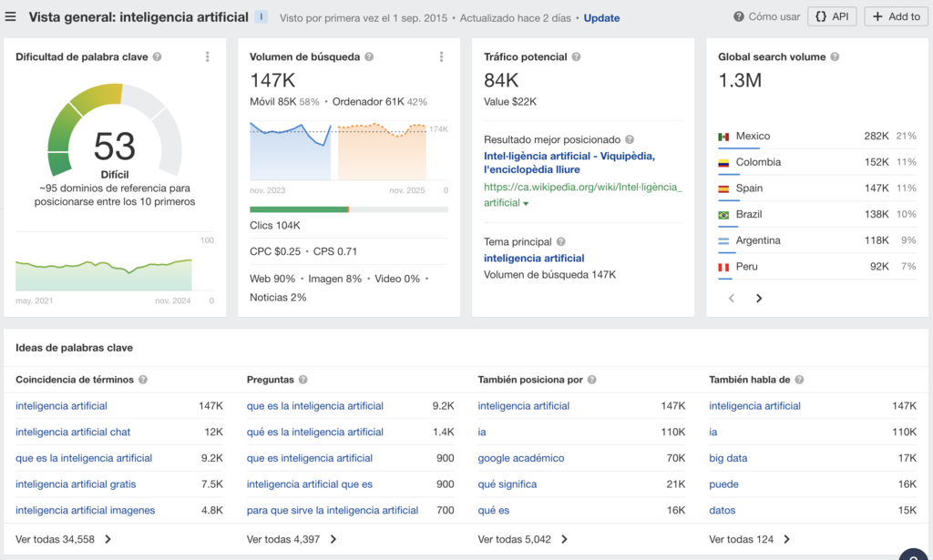Click the Cómo usar question mark icon
Viewport: 933px width, 560px height.
coord(739,15)
